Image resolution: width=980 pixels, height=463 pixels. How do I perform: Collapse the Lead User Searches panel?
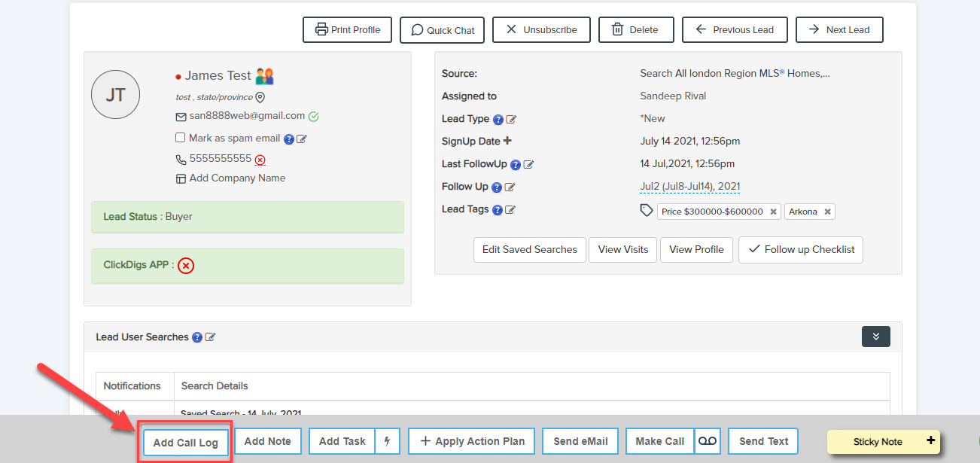coord(875,337)
